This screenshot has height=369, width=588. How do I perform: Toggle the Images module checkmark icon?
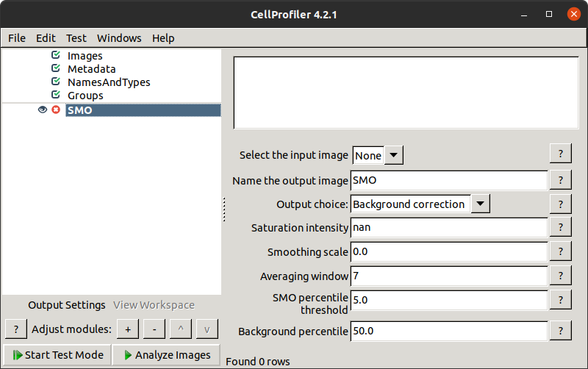click(x=56, y=55)
